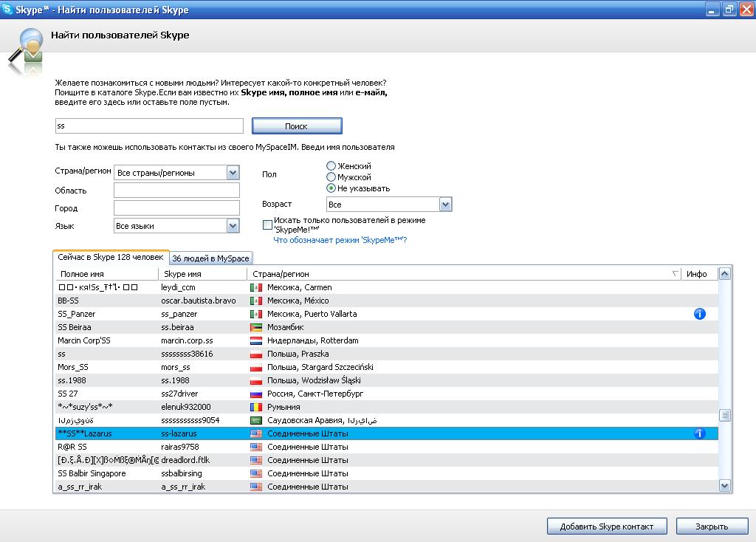This screenshot has width=756, height=542.
Task: Sort by the Полное имя column header
Action: (x=106, y=274)
